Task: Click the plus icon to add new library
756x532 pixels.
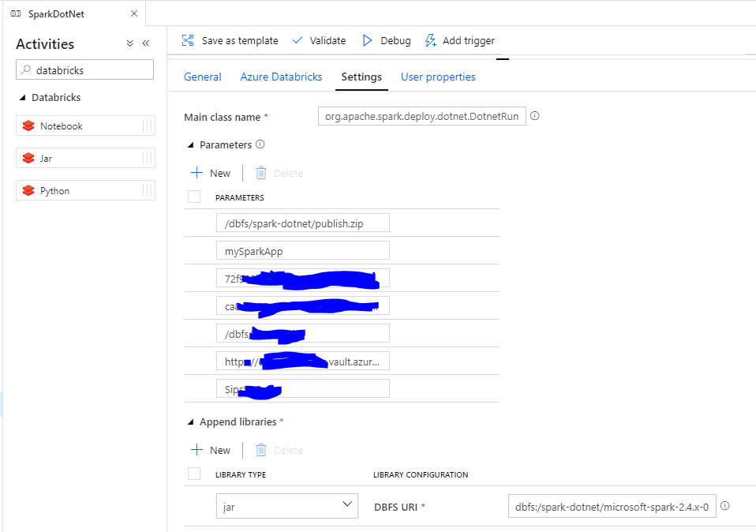Action: 196,450
